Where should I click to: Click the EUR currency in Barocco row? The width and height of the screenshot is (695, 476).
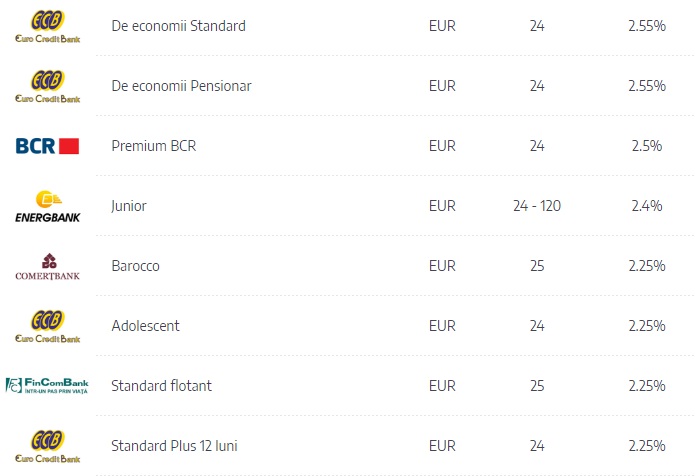point(442,266)
